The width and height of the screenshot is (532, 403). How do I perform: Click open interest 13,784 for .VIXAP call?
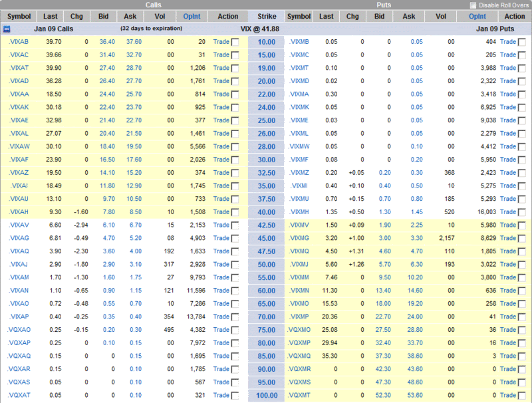196,317
